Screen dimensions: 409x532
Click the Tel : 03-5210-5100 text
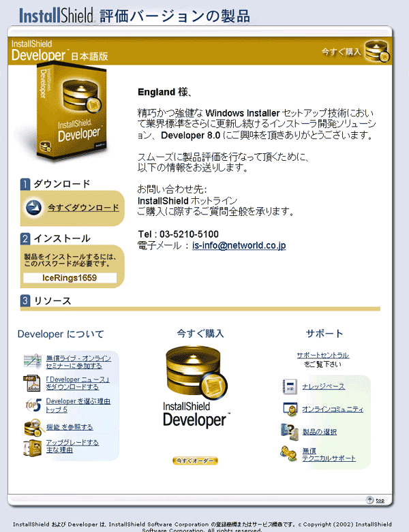178,234
